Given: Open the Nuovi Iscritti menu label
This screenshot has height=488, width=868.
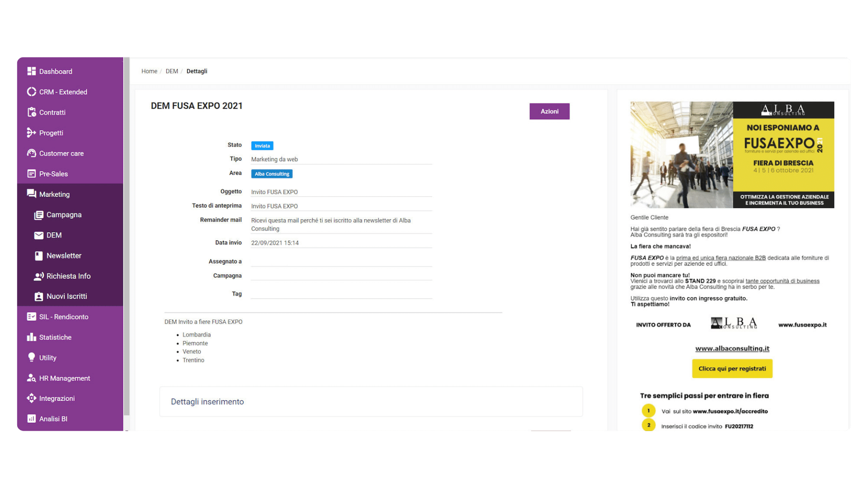Looking at the screenshot, I should 66,296.
